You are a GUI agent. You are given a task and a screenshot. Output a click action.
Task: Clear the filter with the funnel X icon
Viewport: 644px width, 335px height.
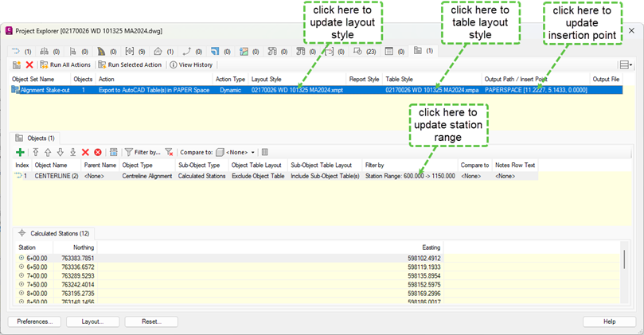click(169, 152)
